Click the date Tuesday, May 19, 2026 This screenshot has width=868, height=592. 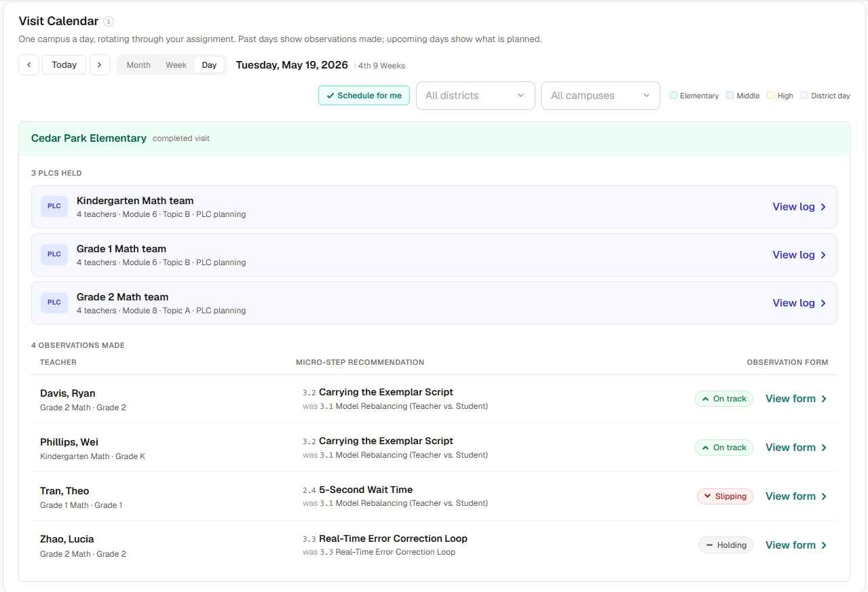[x=292, y=65]
